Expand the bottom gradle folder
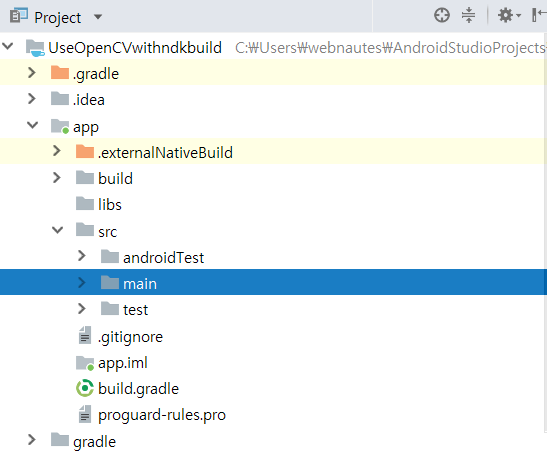Image resolution: width=547 pixels, height=452 pixels. click(32, 440)
